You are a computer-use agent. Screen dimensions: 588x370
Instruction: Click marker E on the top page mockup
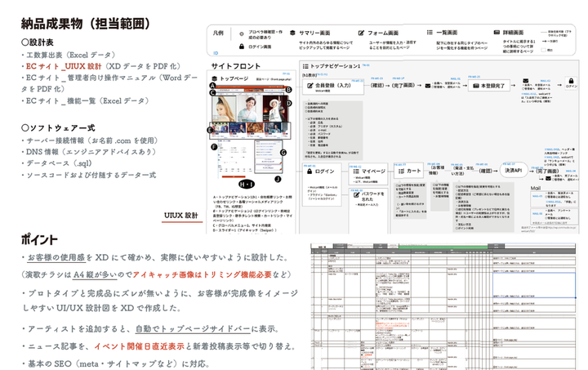coord(210,130)
